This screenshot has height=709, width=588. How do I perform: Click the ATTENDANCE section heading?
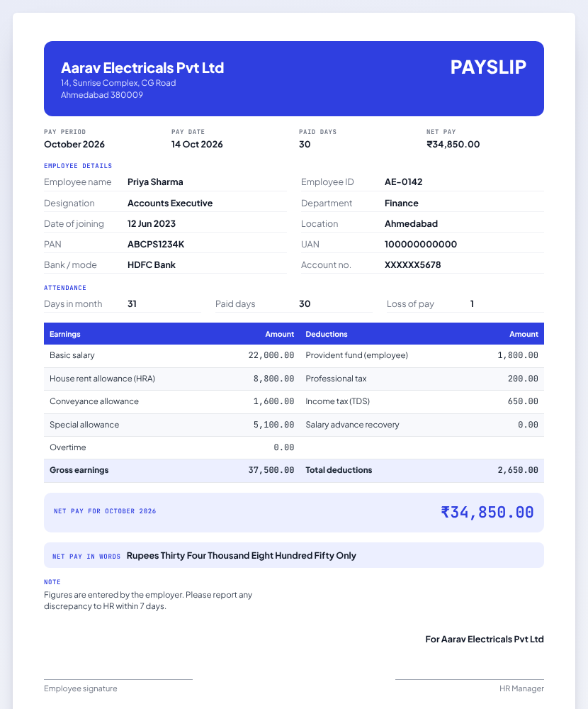65,288
